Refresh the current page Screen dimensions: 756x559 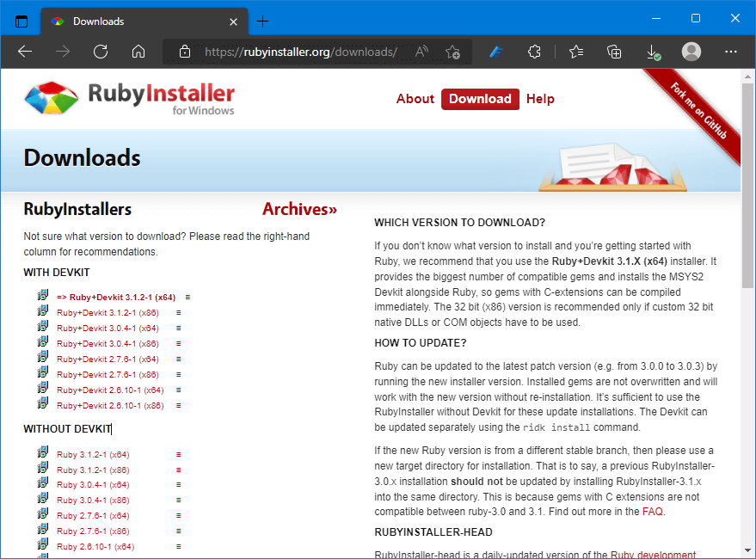(101, 51)
